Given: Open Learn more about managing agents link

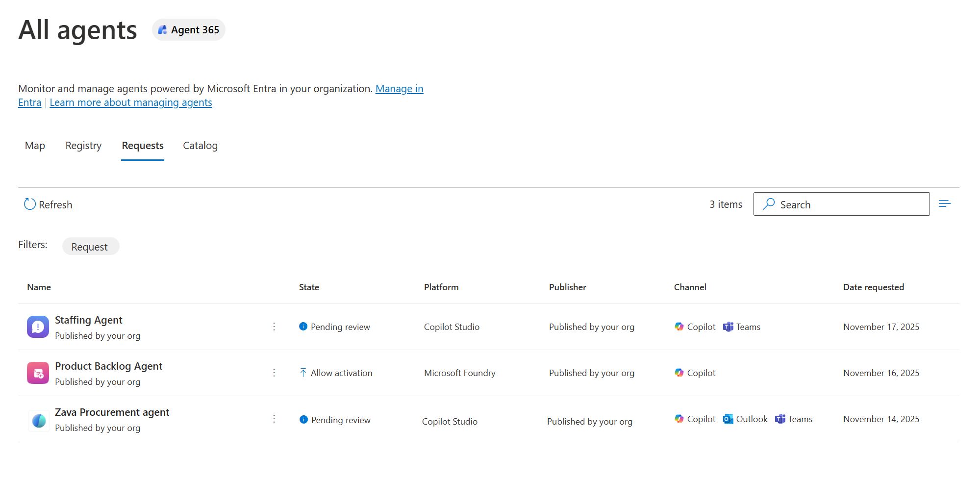Looking at the screenshot, I should coord(131,102).
